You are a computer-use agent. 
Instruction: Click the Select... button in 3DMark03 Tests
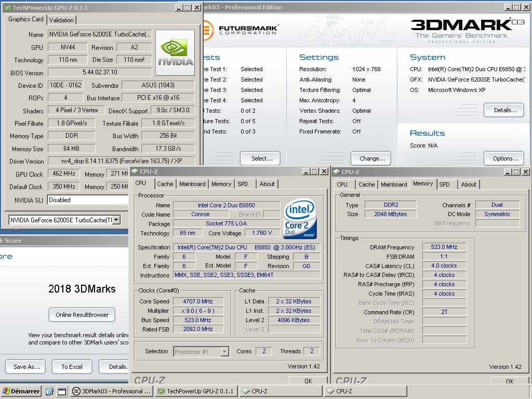260,158
